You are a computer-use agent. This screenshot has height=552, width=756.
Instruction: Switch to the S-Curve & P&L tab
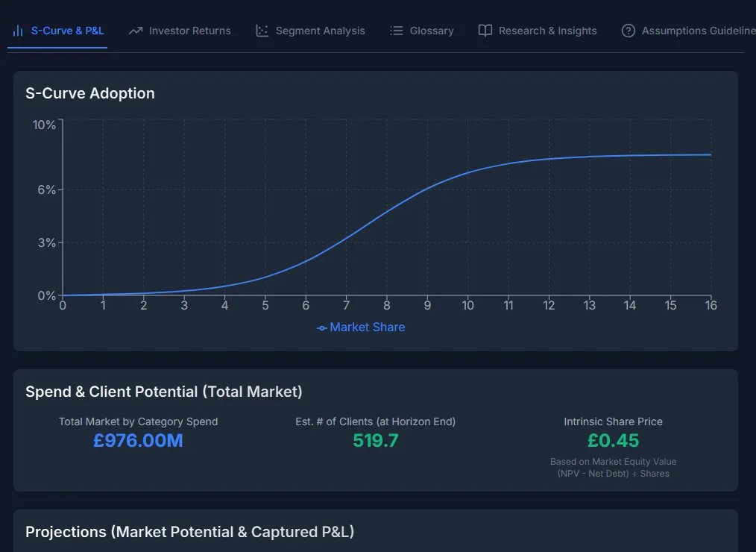click(x=57, y=31)
